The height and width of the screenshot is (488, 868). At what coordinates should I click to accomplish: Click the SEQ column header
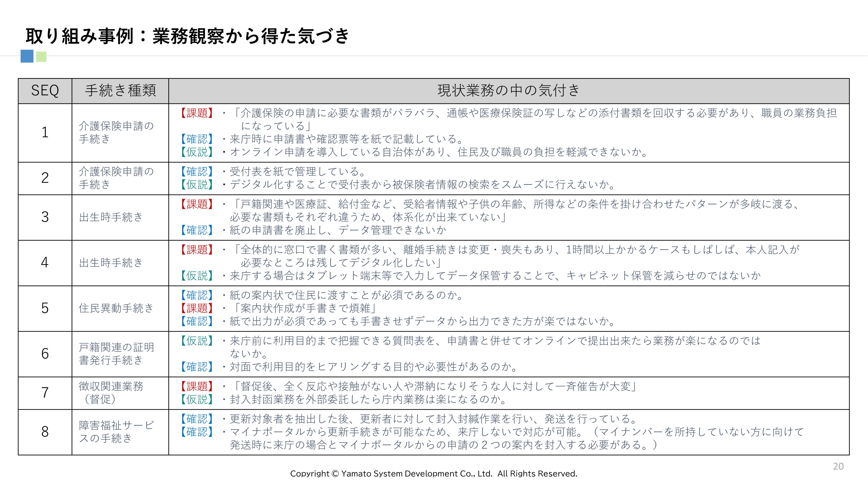(45, 91)
